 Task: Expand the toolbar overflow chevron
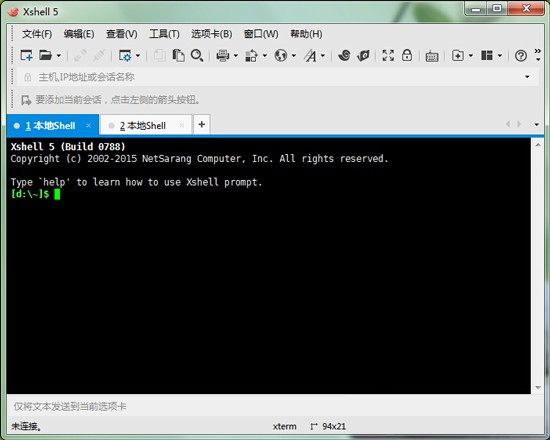tap(538, 55)
